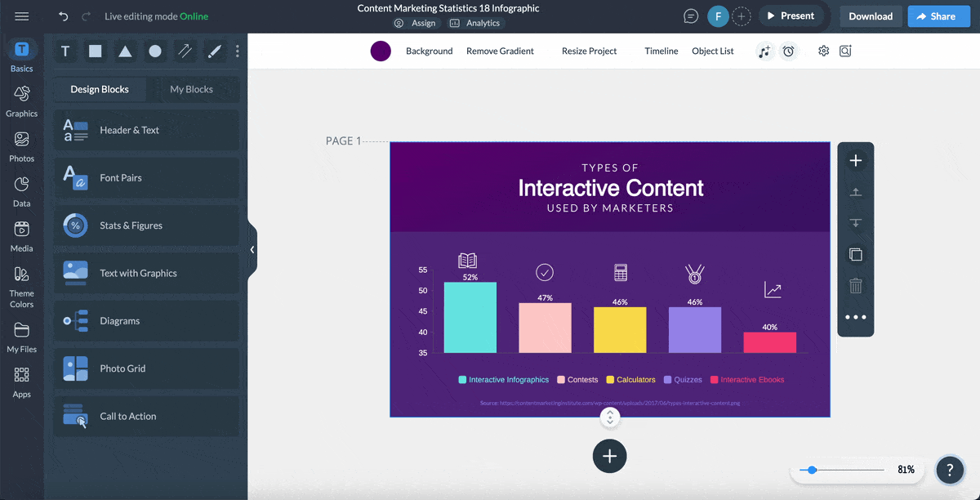Expand page options via the three-dot menu
Image resolution: width=980 pixels, height=500 pixels.
855,317
